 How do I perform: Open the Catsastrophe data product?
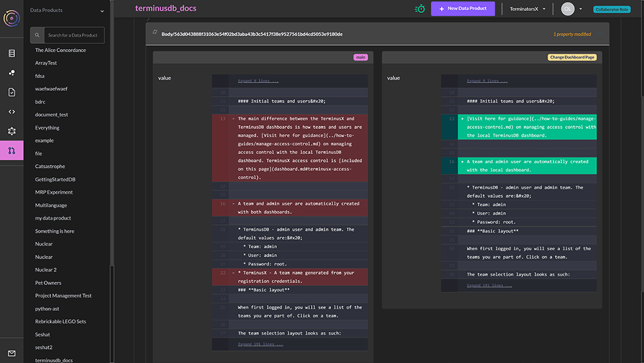(50, 166)
